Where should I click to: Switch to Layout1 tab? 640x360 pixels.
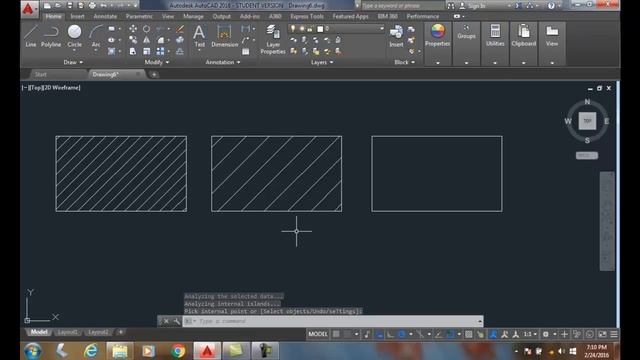tap(67, 332)
